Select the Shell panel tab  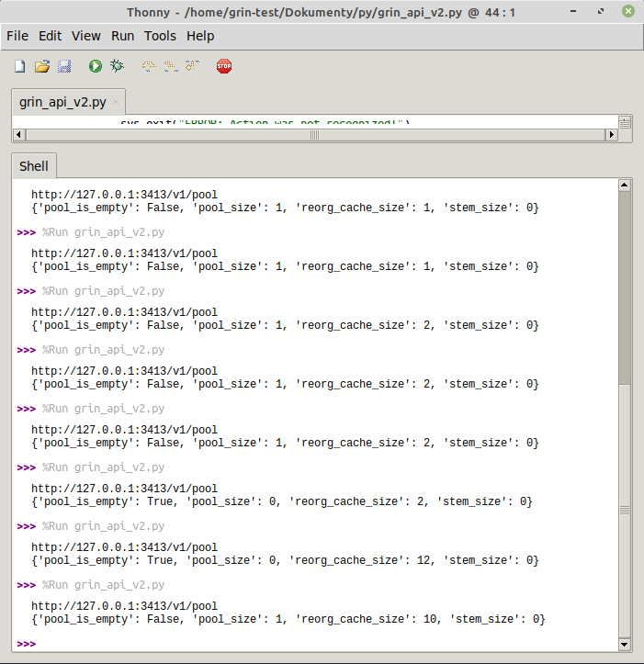coord(34,167)
